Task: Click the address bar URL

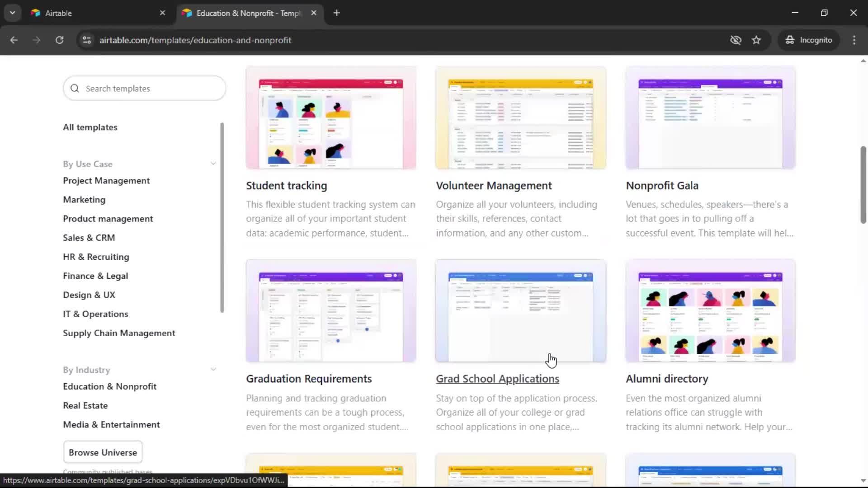Action: [x=195, y=40]
